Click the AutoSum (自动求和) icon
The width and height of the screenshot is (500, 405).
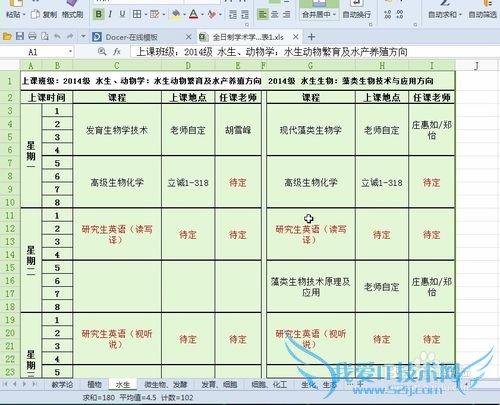point(445,3)
